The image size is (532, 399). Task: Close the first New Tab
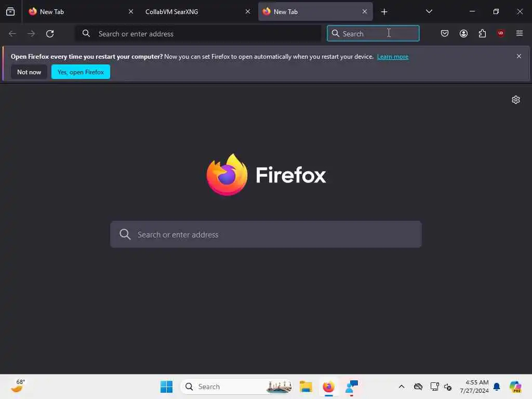(130, 11)
